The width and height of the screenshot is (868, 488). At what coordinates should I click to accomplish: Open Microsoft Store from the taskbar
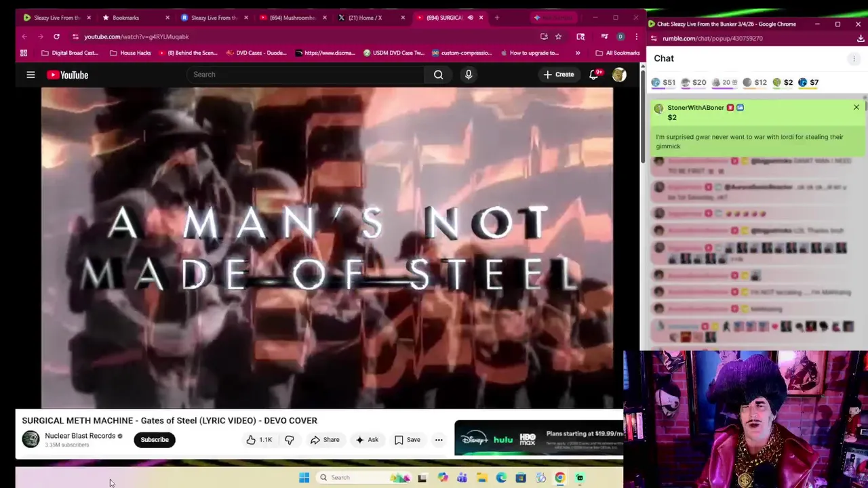521,478
